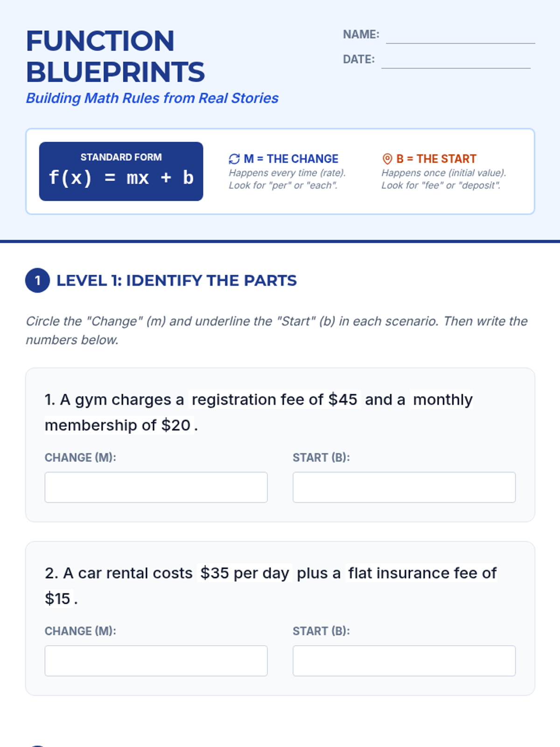560x747 pixels.
Task: Focus the Start (B) box for the car rental question
Action: click(404, 661)
